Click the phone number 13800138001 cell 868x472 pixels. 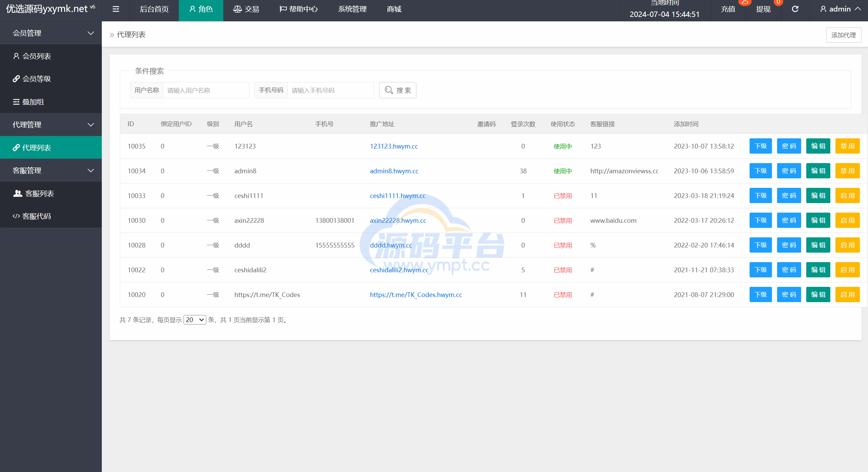tap(335, 220)
